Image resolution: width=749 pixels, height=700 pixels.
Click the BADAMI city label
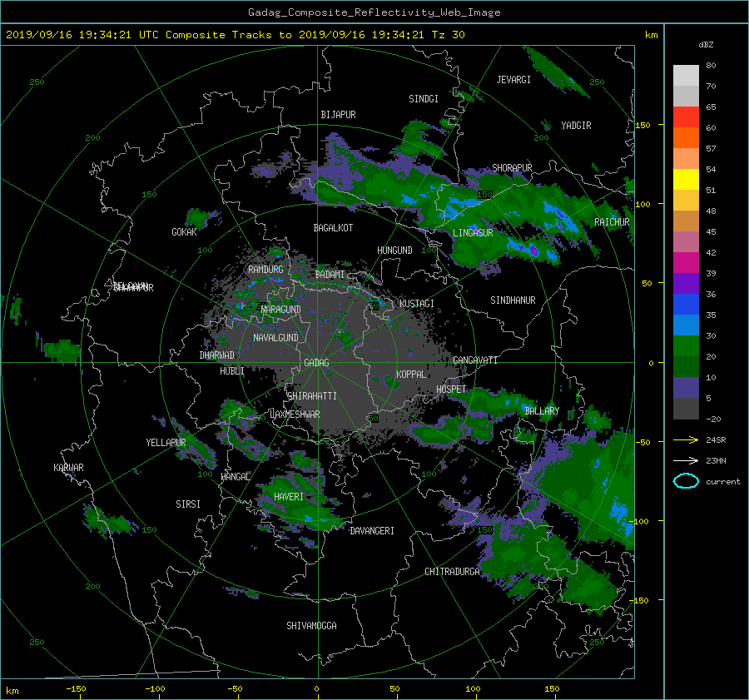coord(330,275)
